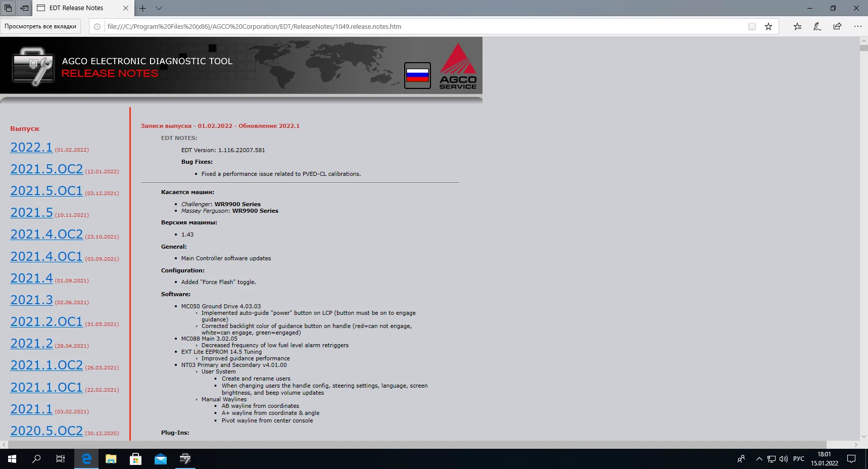868x469 pixels.
Task: Open File Explorer from taskbar
Action: (111, 459)
